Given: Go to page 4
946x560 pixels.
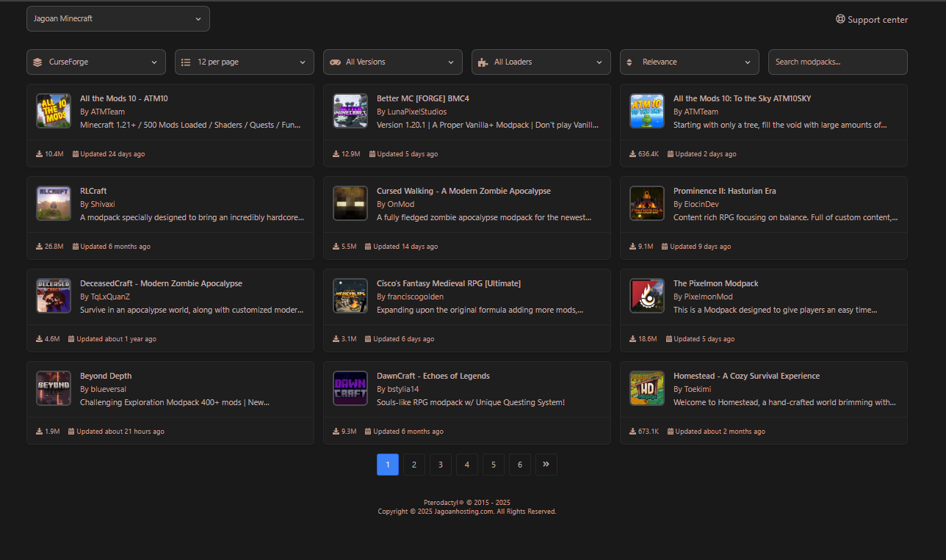Looking at the screenshot, I should 467,465.
